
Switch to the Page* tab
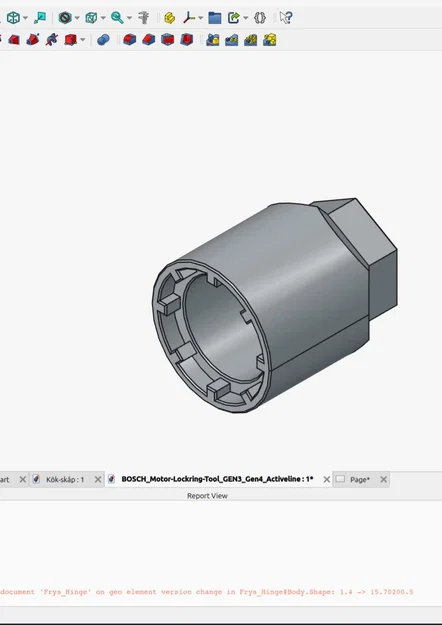pyautogui.click(x=360, y=480)
